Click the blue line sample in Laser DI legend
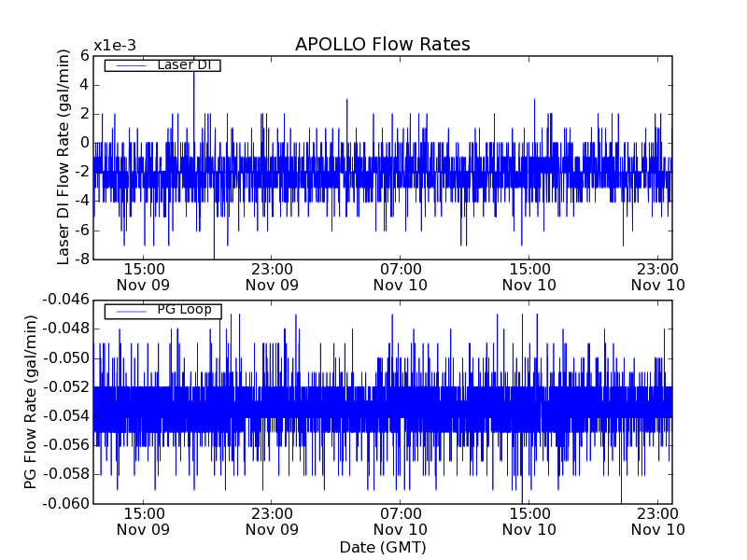This screenshot has height=560, width=747. click(x=130, y=65)
